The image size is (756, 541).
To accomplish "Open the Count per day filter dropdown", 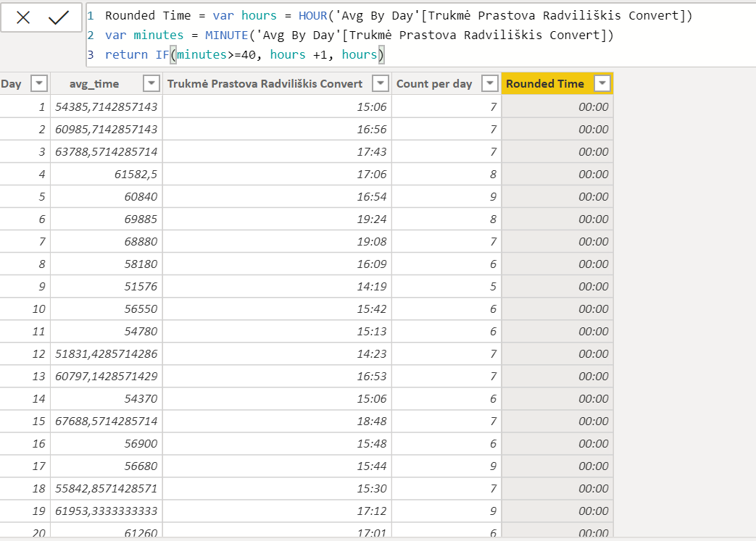I will (x=490, y=83).
